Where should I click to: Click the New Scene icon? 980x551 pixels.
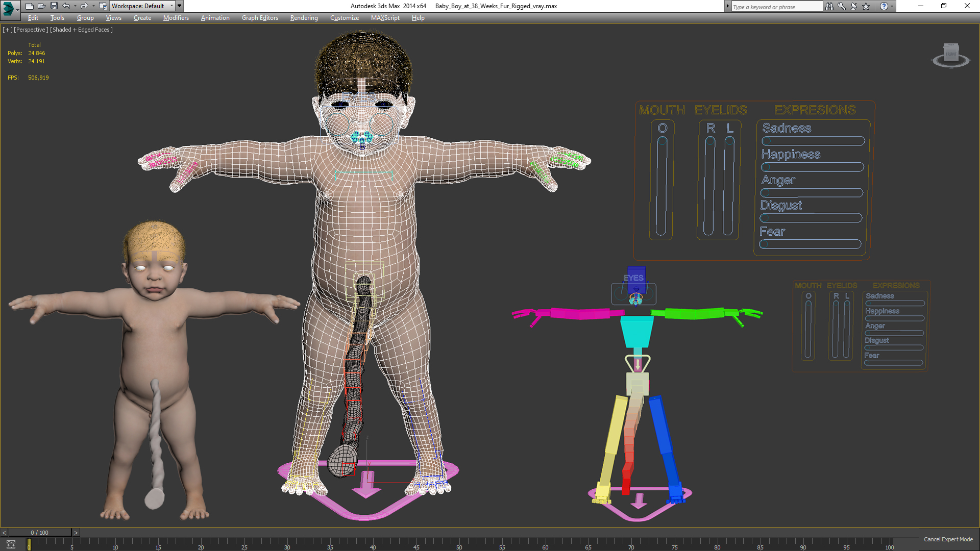pyautogui.click(x=29, y=6)
